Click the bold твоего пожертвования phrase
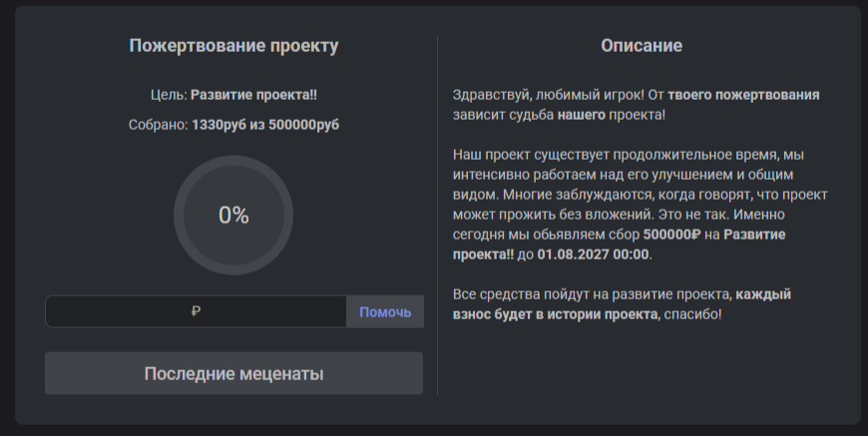This screenshot has width=868, height=436. tap(743, 95)
